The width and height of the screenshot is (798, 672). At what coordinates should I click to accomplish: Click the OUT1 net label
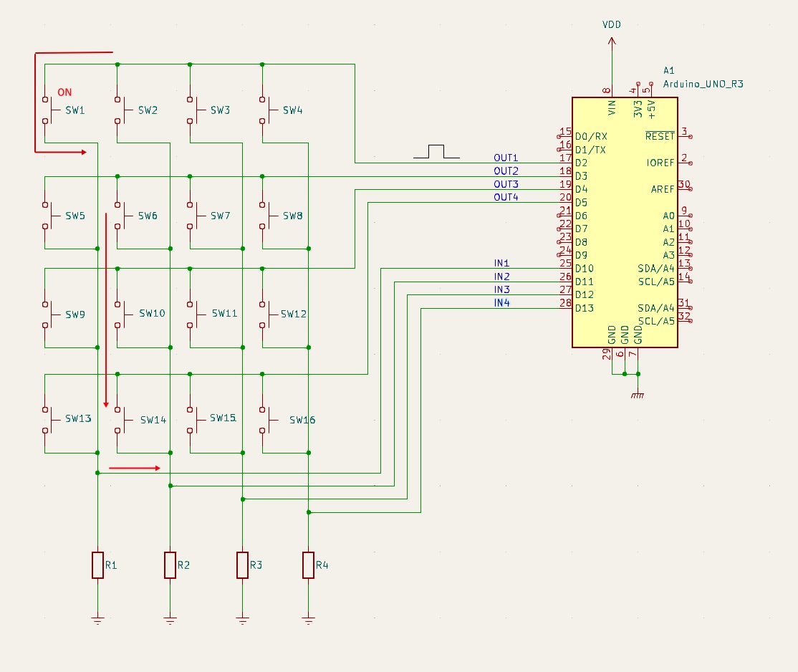[506, 158]
